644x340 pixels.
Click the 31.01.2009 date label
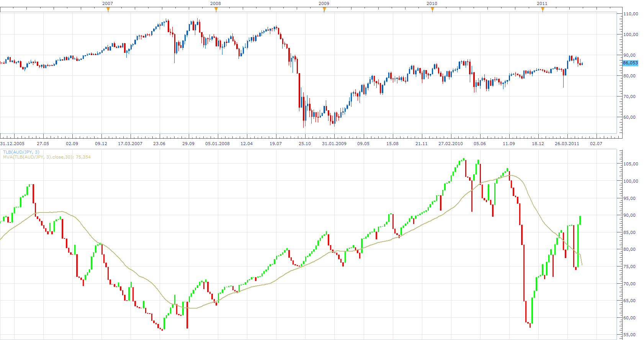click(x=334, y=144)
